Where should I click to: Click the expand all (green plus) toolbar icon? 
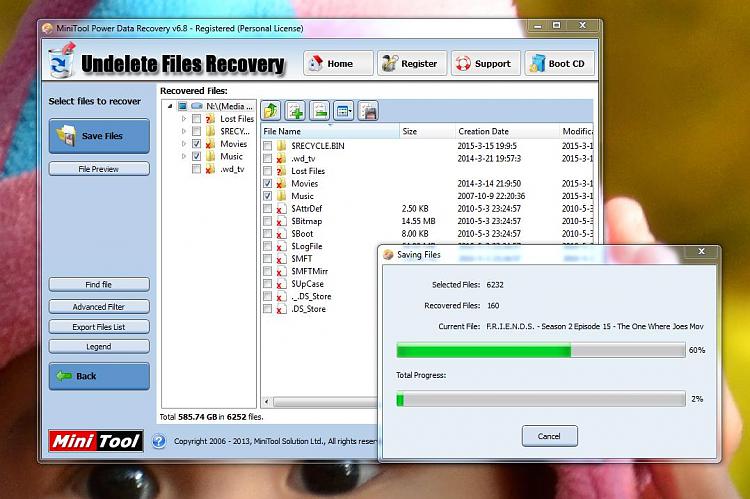pyautogui.click(x=295, y=111)
